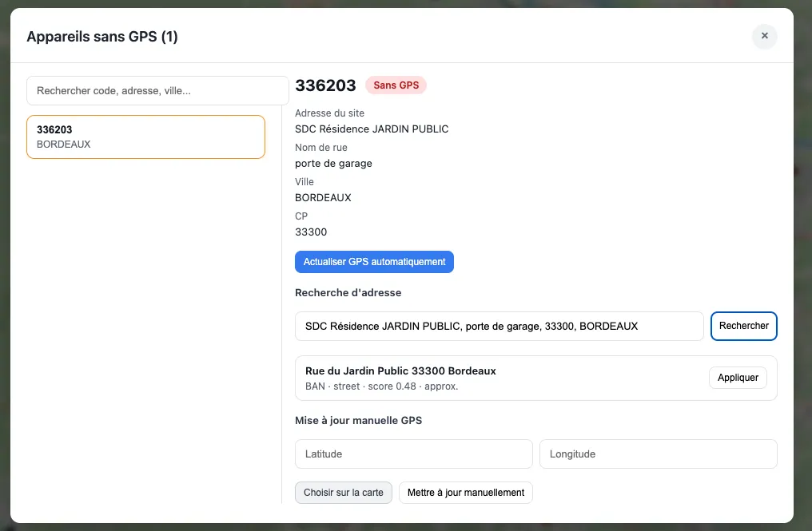Viewport: 812px width, 531px height.
Task: Choose position with Choisir sur la carte
Action: 343,493
